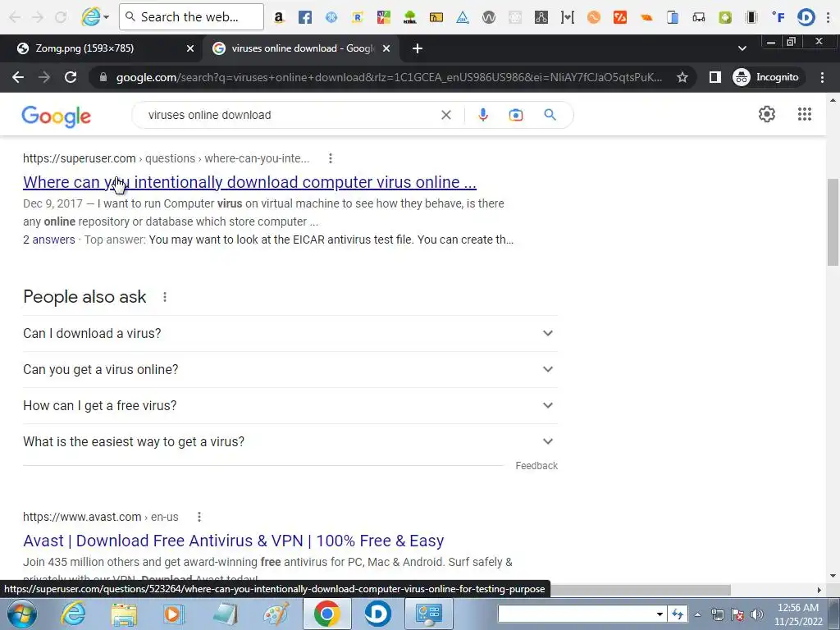Launch Internet Explorer from taskbar
The width and height of the screenshot is (840, 630).
pyautogui.click(x=73, y=614)
